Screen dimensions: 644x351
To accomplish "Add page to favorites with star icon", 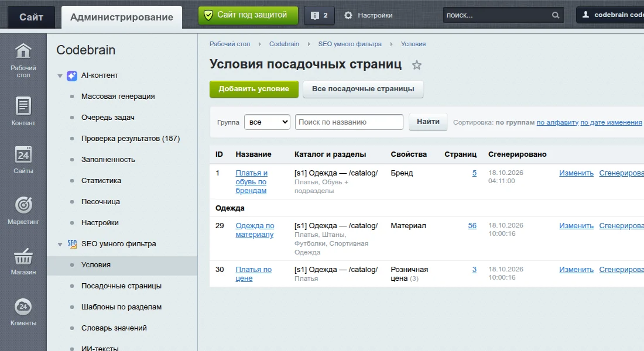I will (417, 65).
